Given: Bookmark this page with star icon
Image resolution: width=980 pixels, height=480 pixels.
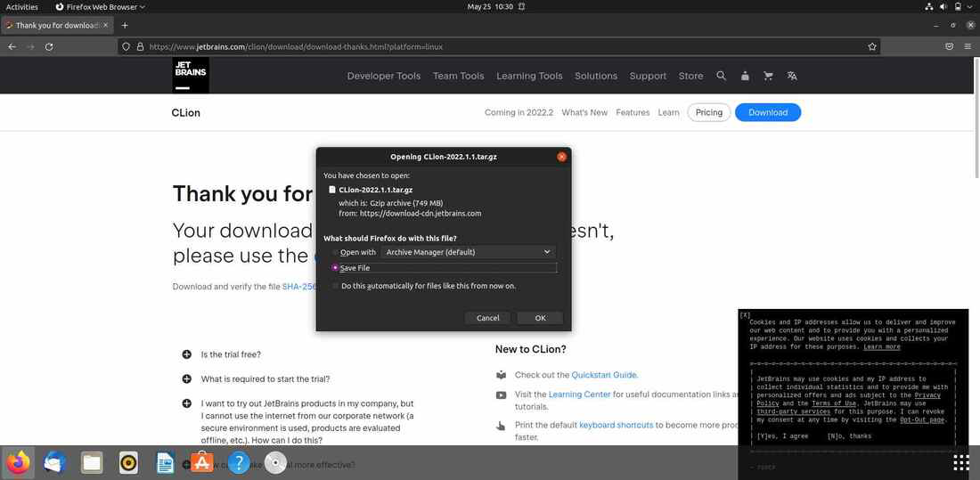Looking at the screenshot, I should tap(872, 47).
